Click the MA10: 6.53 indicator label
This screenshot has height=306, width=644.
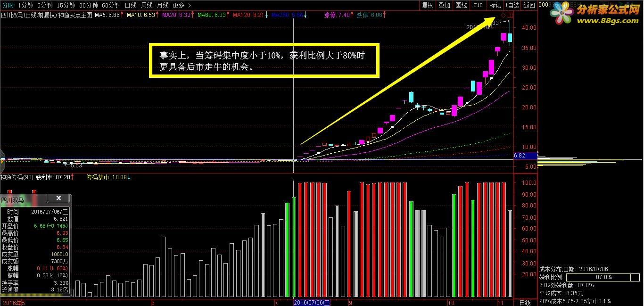click(x=142, y=15)
